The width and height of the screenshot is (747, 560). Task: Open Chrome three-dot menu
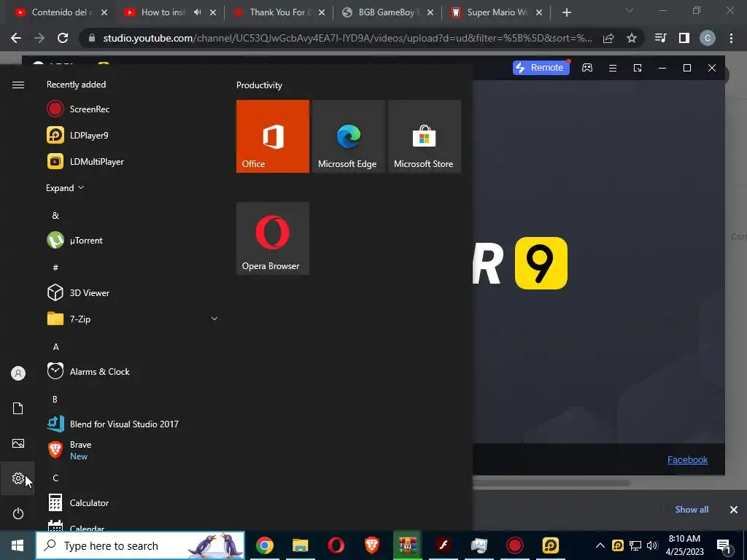[x=731, y=38]
